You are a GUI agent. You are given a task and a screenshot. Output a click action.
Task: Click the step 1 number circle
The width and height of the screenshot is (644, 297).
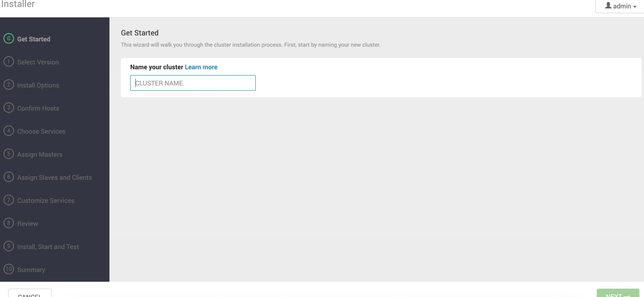click(8, 62)
